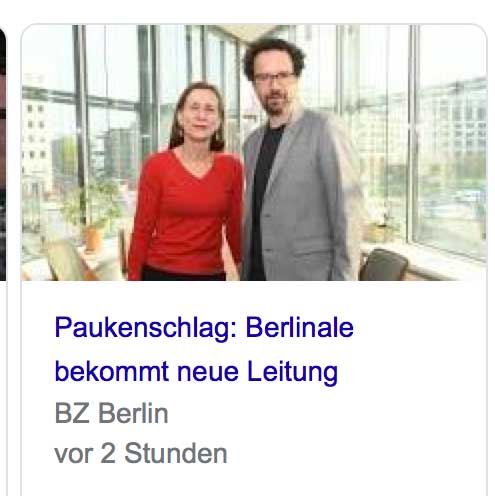Viewport: 495px width, 496px height.
Task: Click the empty card area below the timestamp
Action: (254, 482)
